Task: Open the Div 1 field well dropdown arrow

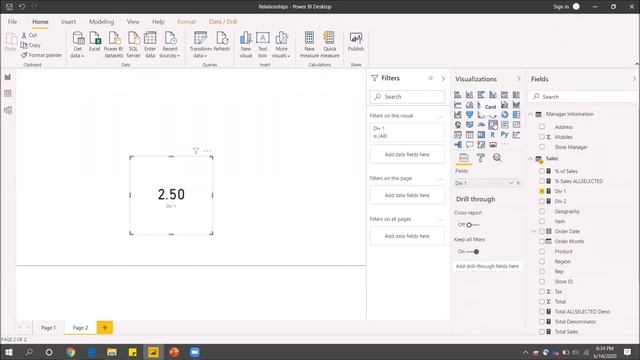Action: (x=511, y=183)
